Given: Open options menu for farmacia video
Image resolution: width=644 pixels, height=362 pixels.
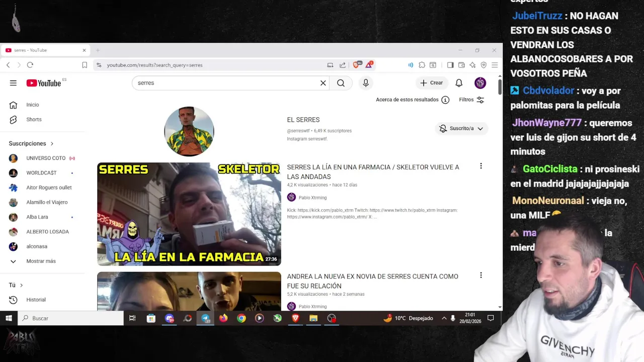Looking at the screenshot, I should coord(480,166).
